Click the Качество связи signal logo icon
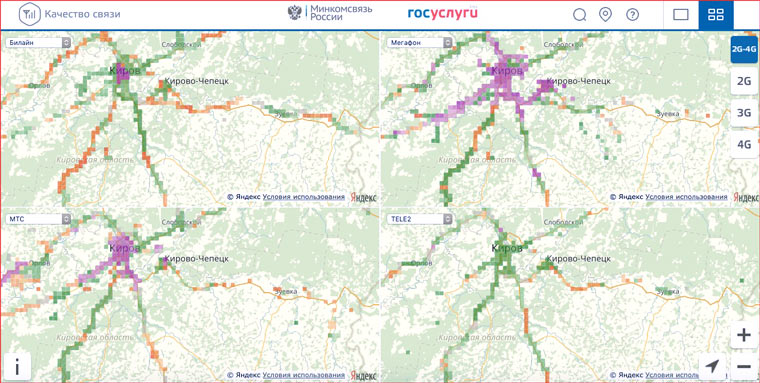Viewport: 760px width, 383px height. [x=29, y=14]
